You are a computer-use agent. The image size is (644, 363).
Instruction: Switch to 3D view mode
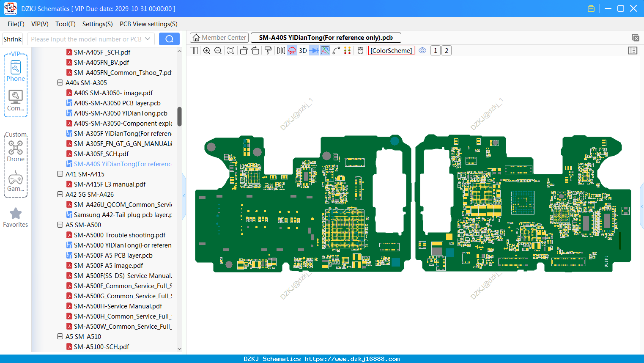303,51
